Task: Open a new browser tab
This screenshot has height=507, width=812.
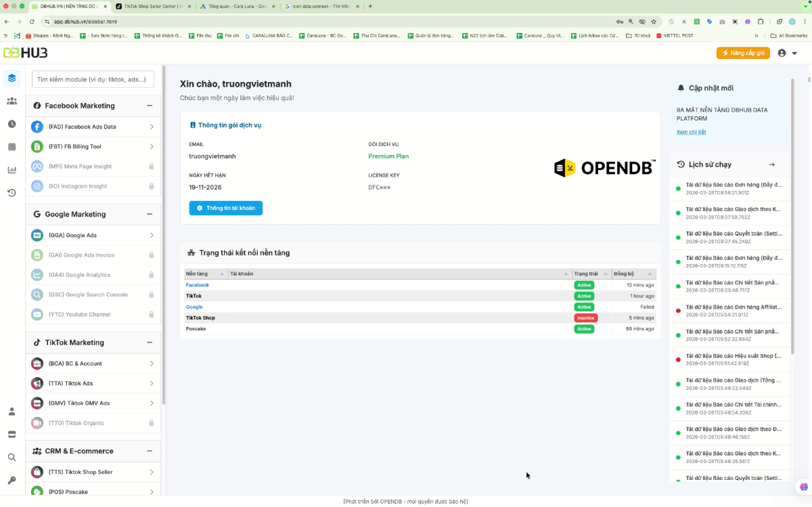Action: coord(370,6)
